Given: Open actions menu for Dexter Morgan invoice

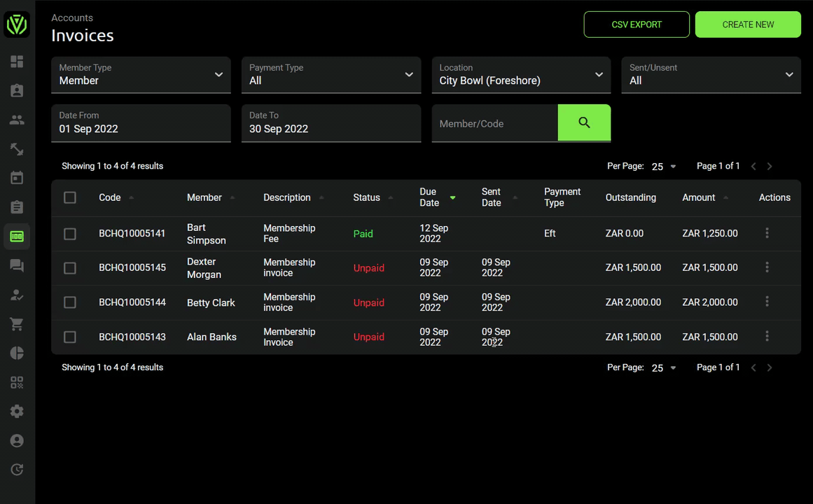Looking at the screenshot, I should point(767,267).
